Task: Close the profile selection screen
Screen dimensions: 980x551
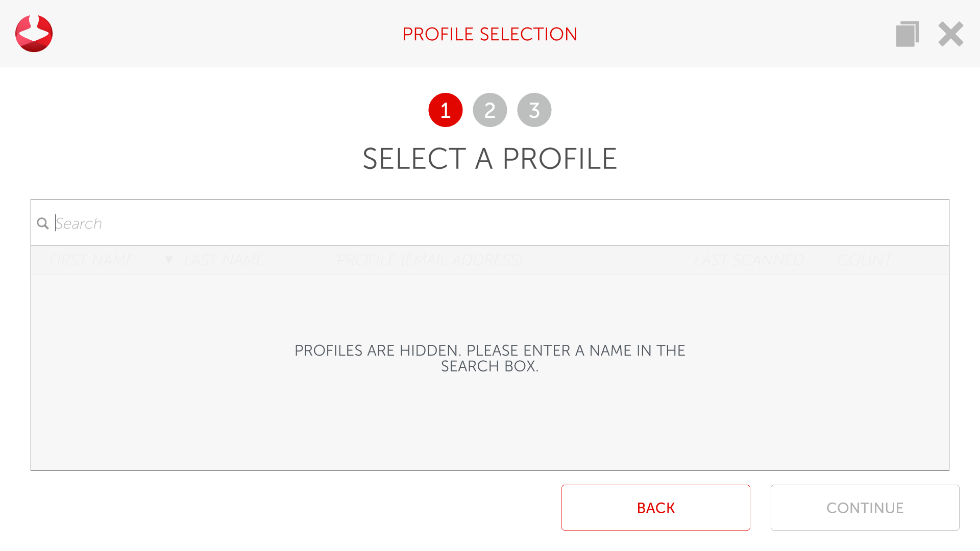Action: 950,34
